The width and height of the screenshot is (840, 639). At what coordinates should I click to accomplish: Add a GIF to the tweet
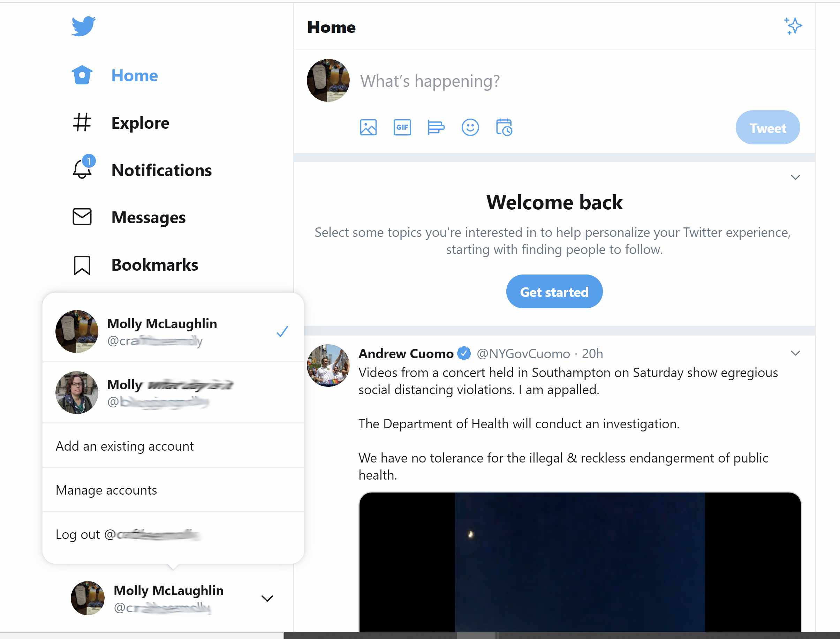coord(402,127)
